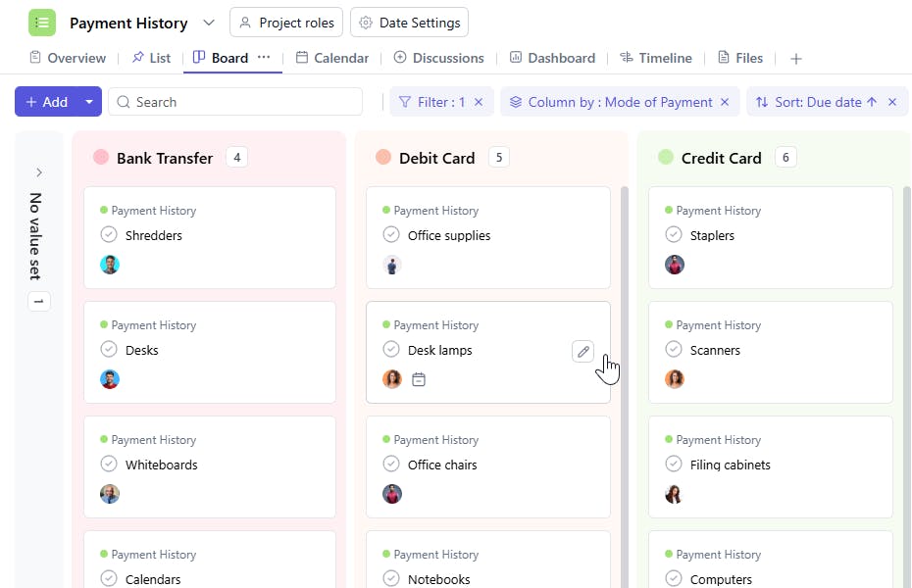Click the plus icon to add view
The image size is (912, 588).
[x=796, y=59]
